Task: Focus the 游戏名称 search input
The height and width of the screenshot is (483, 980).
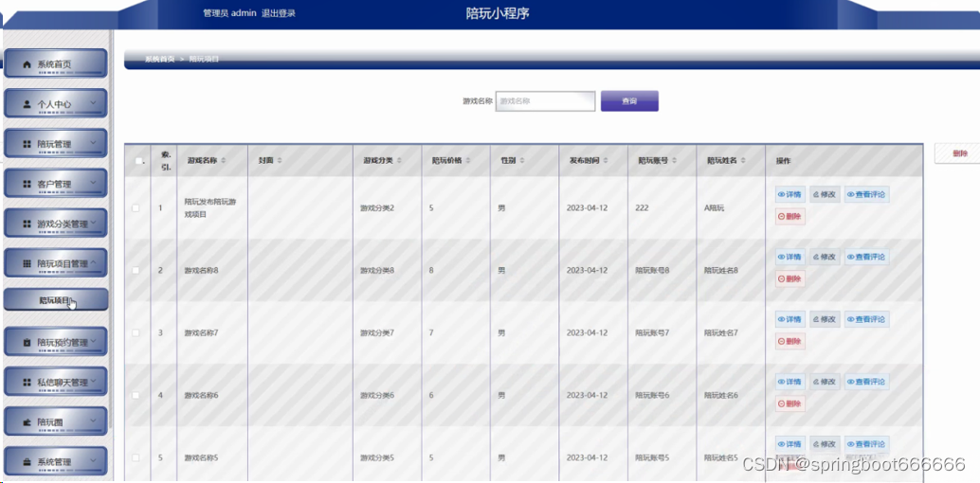Action: pyautogui.click(x=545, y=101)
